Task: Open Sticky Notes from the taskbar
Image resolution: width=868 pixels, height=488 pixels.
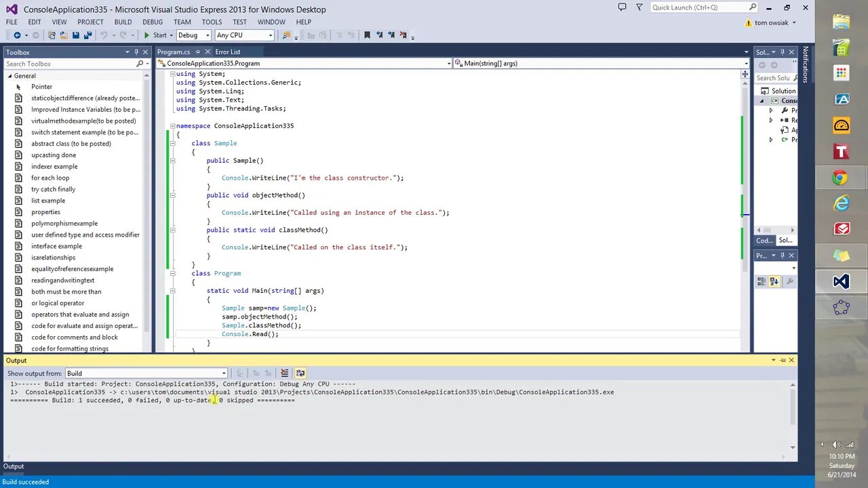Action: tap(841, 256)
